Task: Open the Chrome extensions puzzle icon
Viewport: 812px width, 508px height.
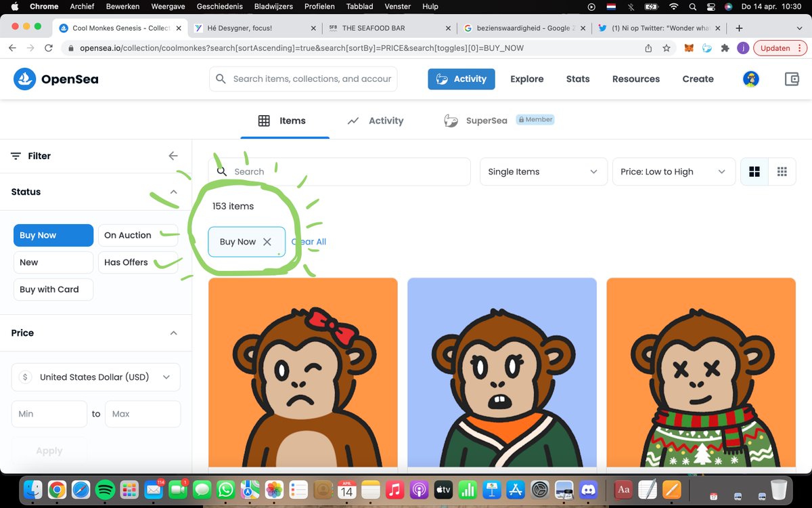Action: coord(725,48)
